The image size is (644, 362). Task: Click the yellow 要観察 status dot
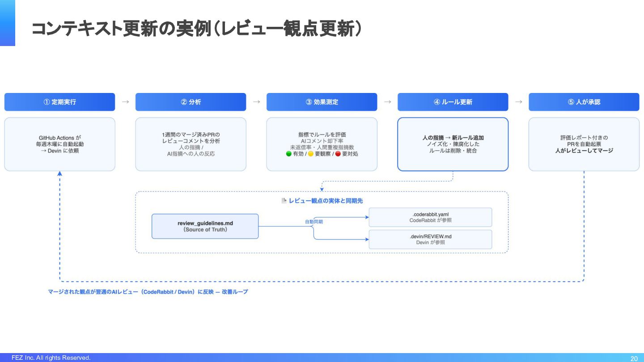click(311, 154)
